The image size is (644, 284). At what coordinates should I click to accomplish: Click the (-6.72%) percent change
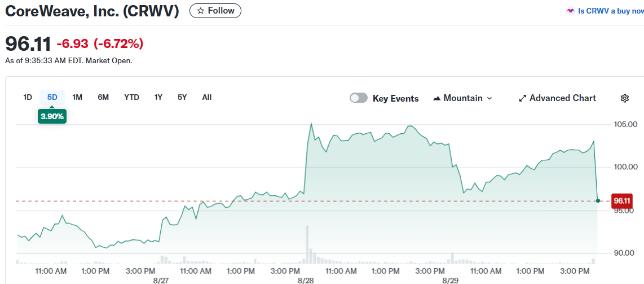(x=118, y=43)
